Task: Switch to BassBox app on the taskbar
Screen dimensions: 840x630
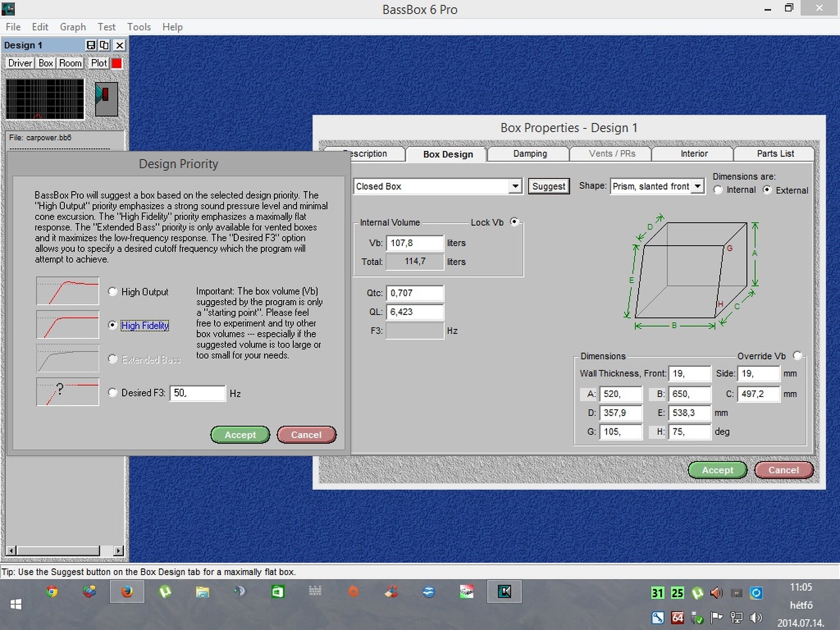Action: [x=504, y=592]
